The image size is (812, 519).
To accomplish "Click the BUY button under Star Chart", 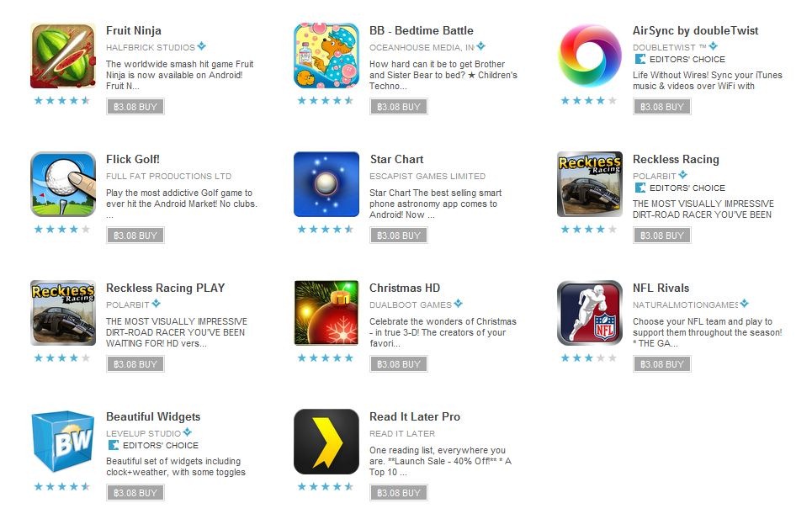I will point(399,236).
